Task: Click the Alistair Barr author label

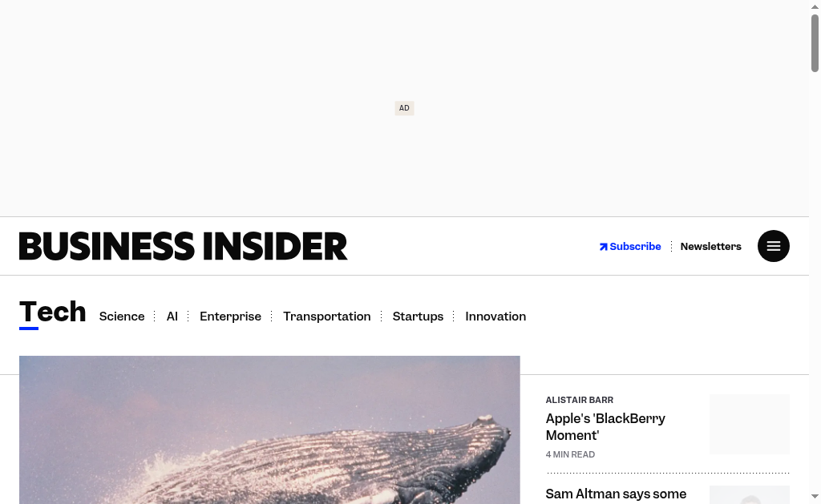Action: (x=579, y=400)
